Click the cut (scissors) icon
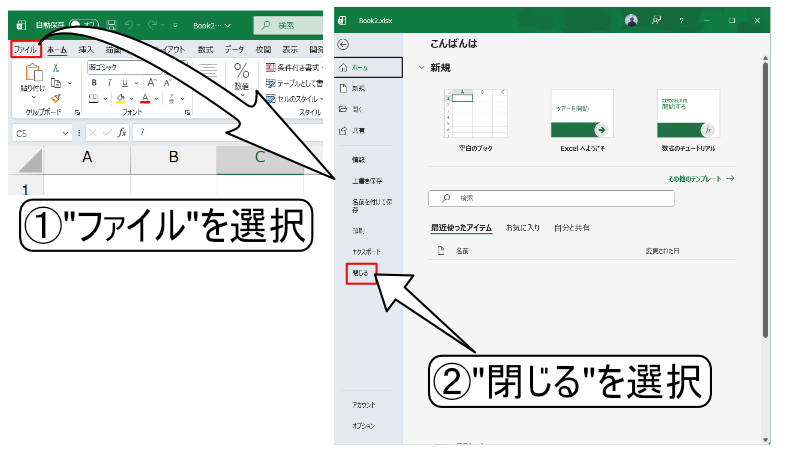The width and height of the screenshot is (801, 451). coord(56,67)
